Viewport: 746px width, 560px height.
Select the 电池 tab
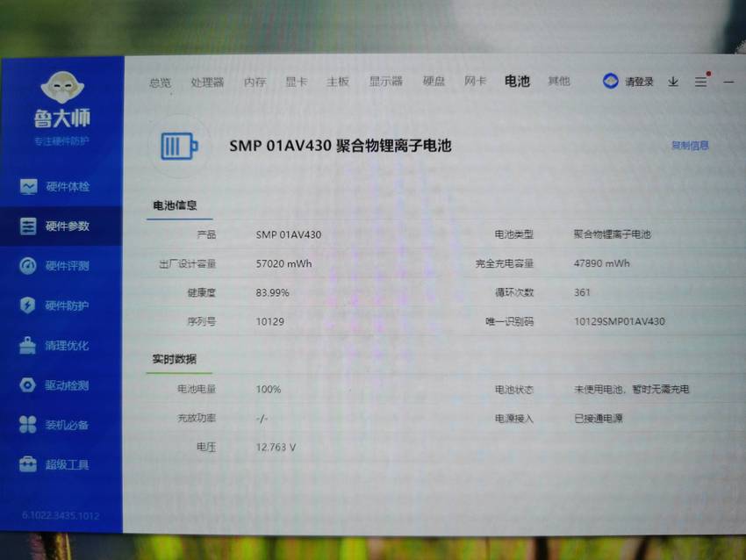point(517,82)
